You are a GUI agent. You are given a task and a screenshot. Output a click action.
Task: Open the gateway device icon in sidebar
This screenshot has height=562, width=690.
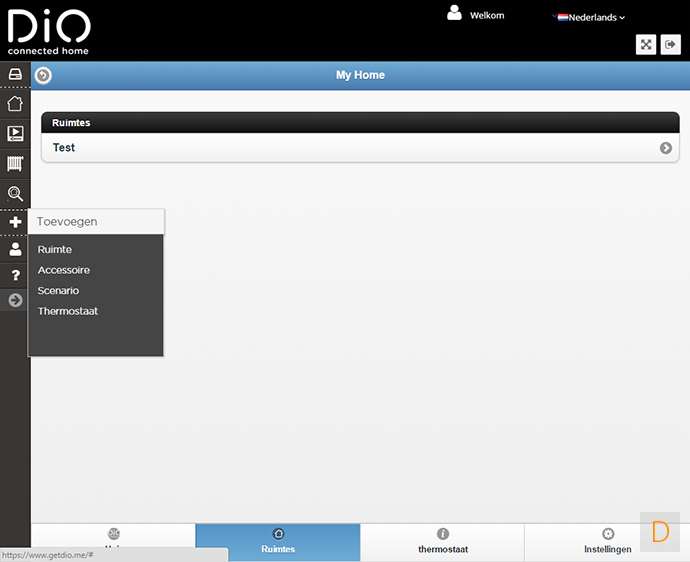[x=15, y=74]
